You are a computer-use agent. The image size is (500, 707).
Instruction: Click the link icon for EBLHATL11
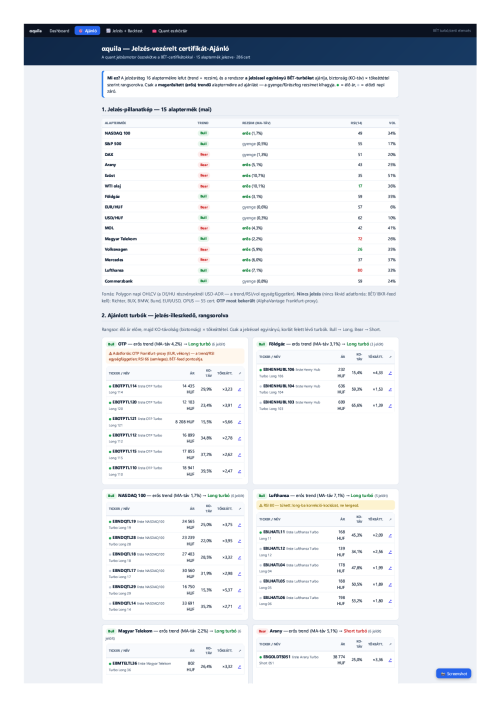[390, 535]
